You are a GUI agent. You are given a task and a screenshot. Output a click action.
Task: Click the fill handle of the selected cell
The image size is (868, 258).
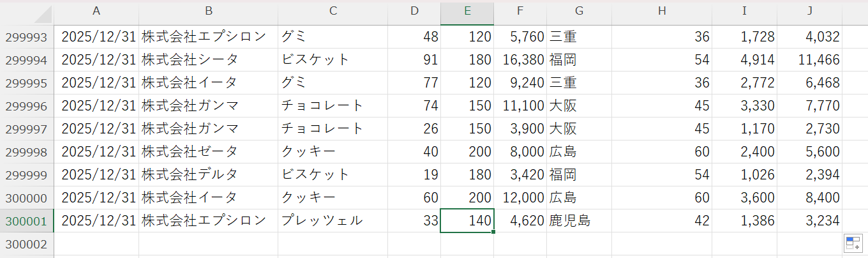pos(493,232)
